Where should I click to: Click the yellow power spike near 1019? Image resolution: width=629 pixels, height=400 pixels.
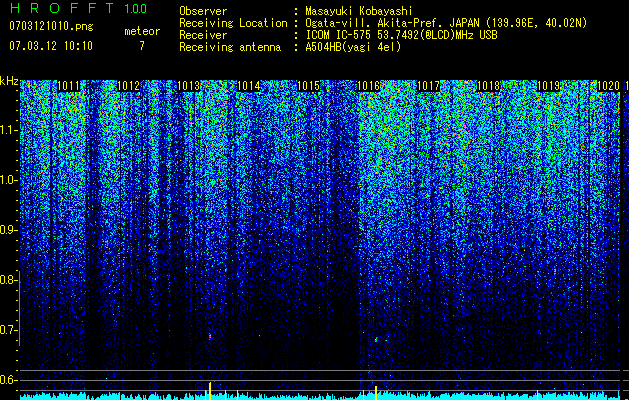538,395
